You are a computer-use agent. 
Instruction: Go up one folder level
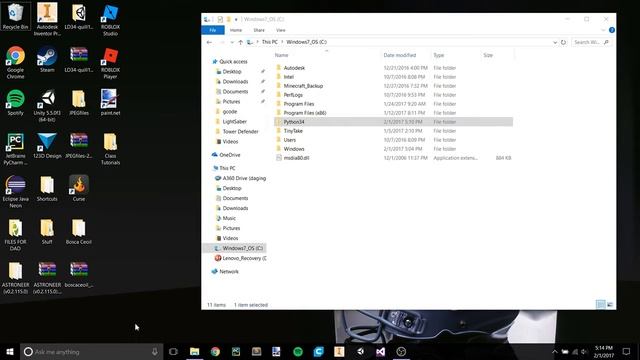click(x=240, y=42)
